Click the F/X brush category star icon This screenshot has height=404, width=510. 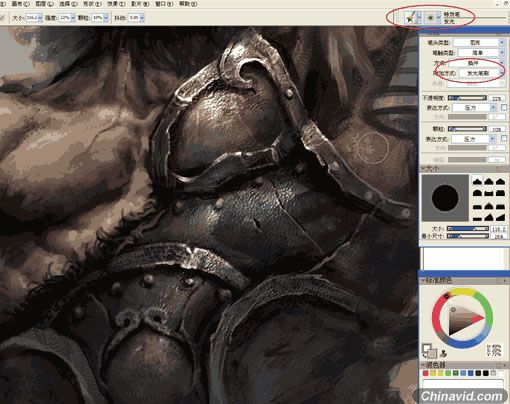click(410, 17)
